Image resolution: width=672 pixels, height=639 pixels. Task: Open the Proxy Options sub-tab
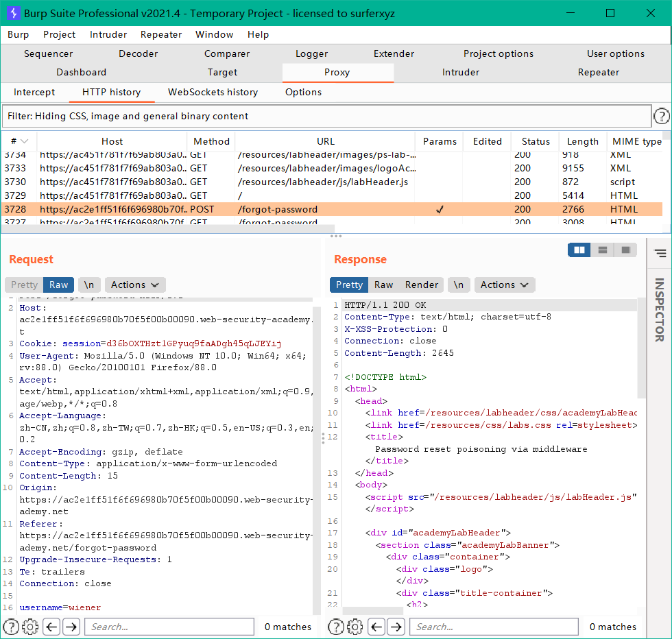click(x=303, y=92)
